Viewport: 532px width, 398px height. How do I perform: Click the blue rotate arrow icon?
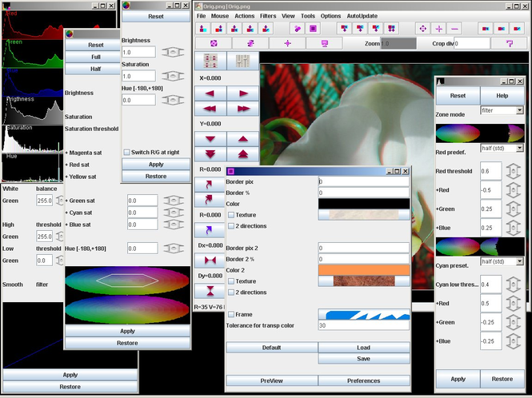[209, 230]
